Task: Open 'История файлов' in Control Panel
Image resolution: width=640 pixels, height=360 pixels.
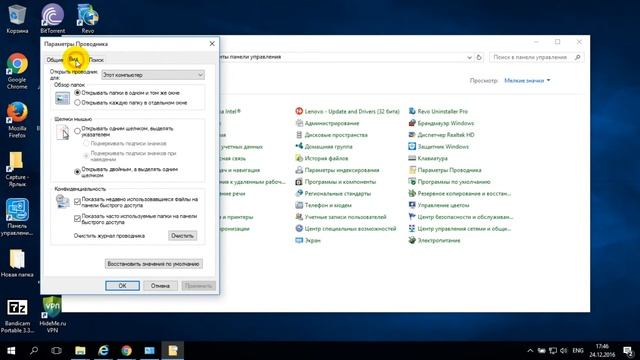Action: 322,158
